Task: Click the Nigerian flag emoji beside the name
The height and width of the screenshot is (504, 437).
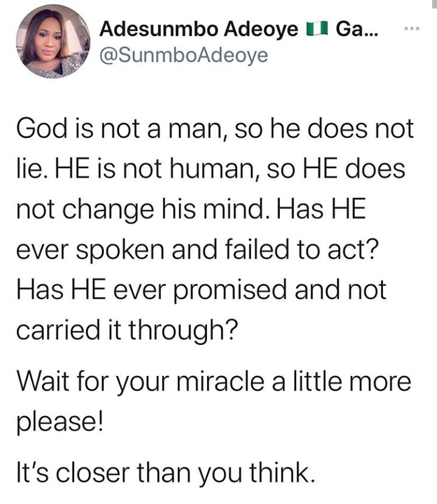Action: [x=317, y=29]
